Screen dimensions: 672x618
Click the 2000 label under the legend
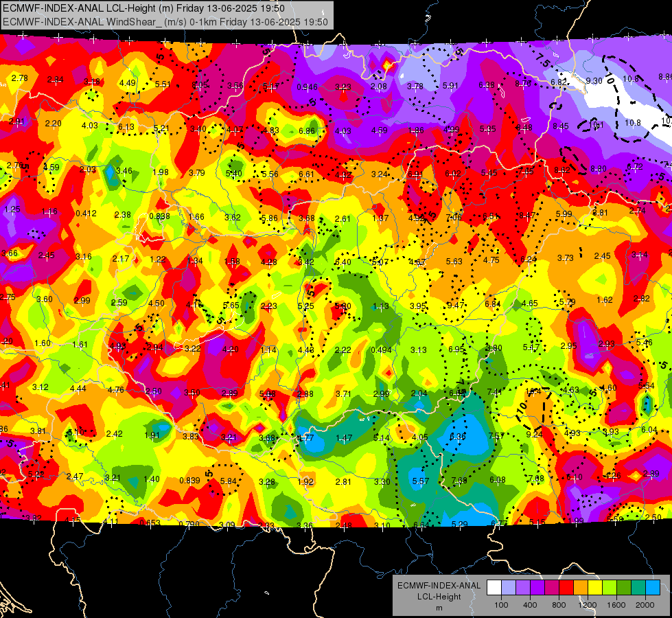coord(645,605)
